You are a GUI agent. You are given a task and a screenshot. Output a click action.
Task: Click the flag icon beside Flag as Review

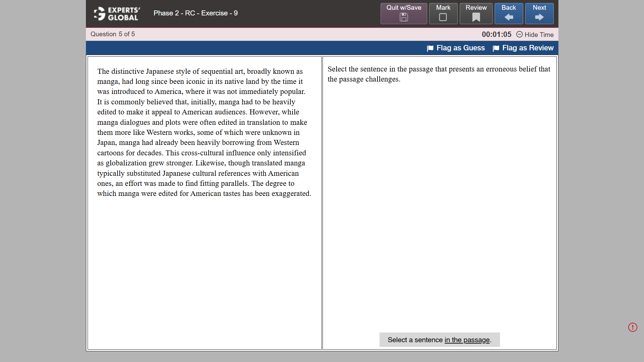coord(496,48)
